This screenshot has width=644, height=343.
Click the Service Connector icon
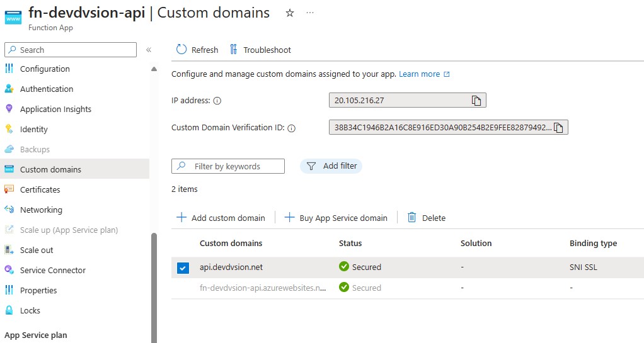(x=9, y=269)
